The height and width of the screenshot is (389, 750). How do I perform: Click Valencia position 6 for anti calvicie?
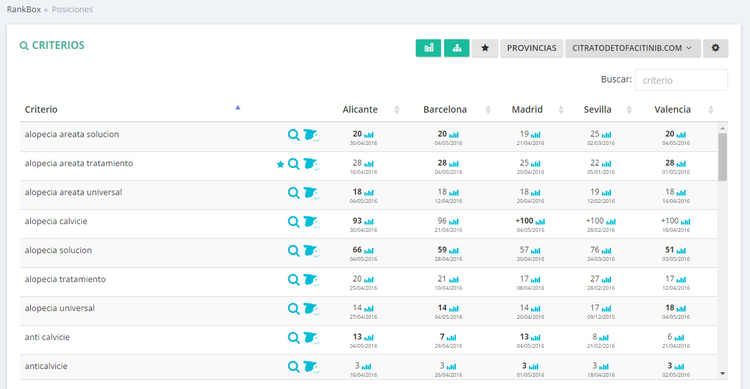(x=670, y=337)
